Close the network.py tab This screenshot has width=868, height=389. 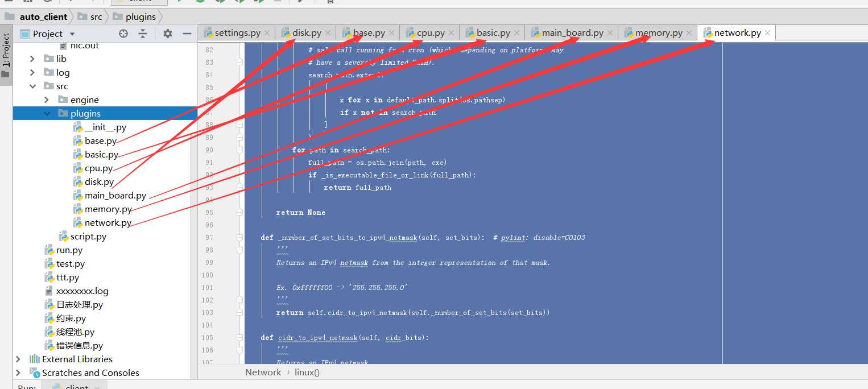point(767,33)
